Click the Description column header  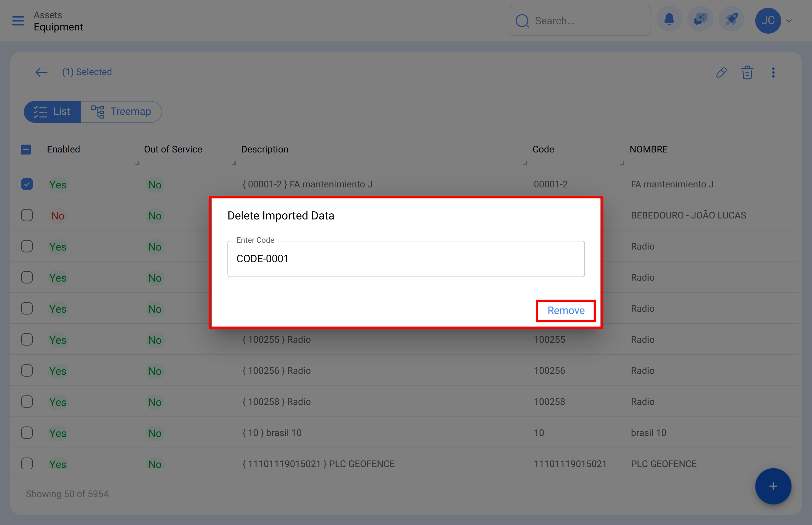pos(265,149)
